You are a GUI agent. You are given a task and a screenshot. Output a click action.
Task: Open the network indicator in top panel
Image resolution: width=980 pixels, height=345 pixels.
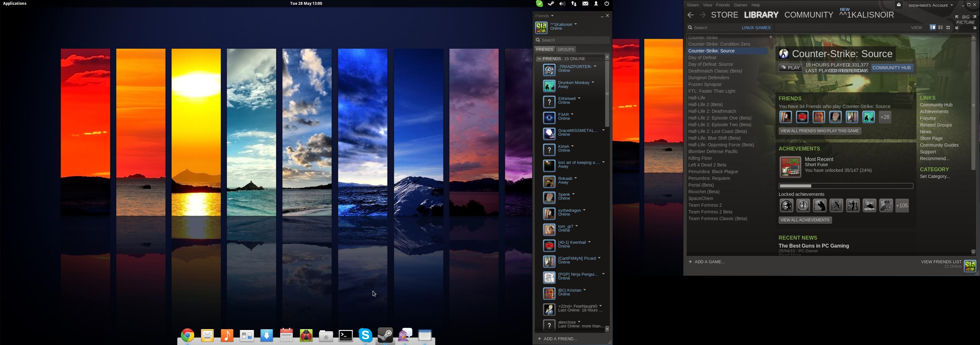point(574,4)
